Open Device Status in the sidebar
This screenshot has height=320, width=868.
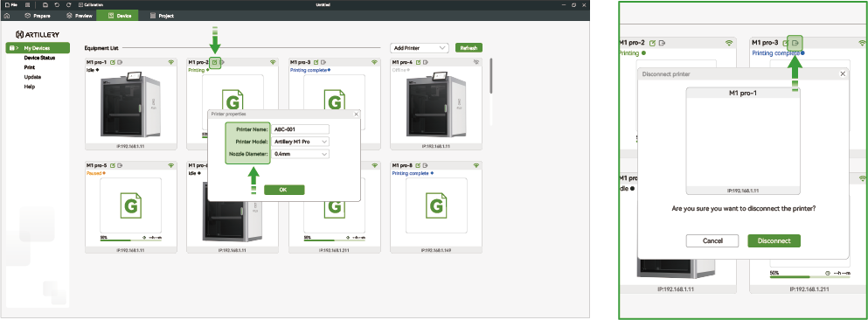point(39,58)
